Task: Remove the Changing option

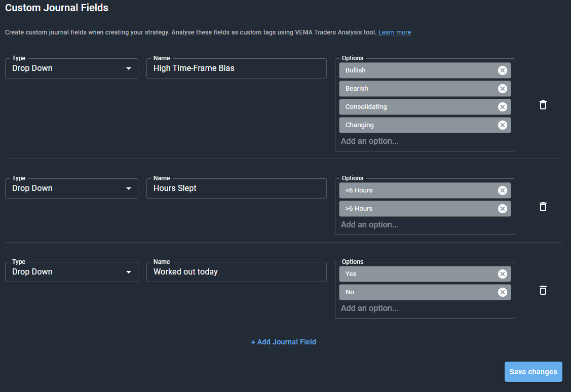Action: [503, 125]
